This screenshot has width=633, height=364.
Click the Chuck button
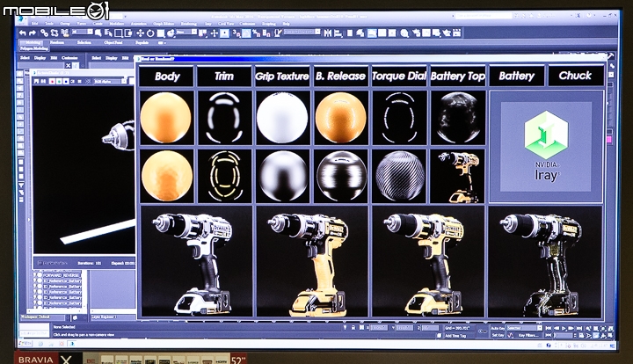pos(575,76)
